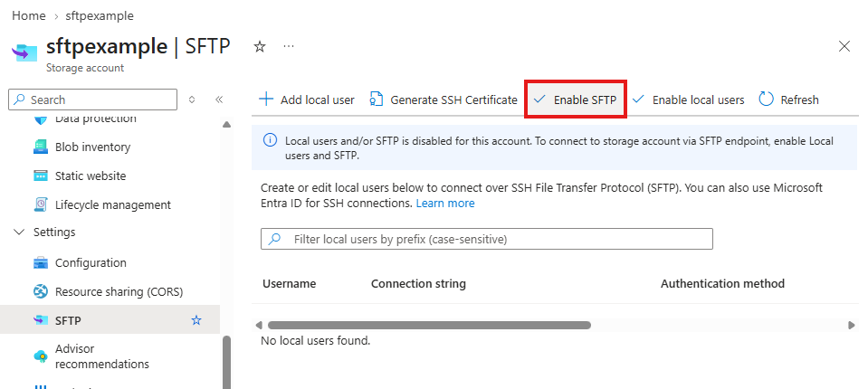Click the Blob inventory icon
Viewport: 868px width, 389px height.
[x=41, y=147]
